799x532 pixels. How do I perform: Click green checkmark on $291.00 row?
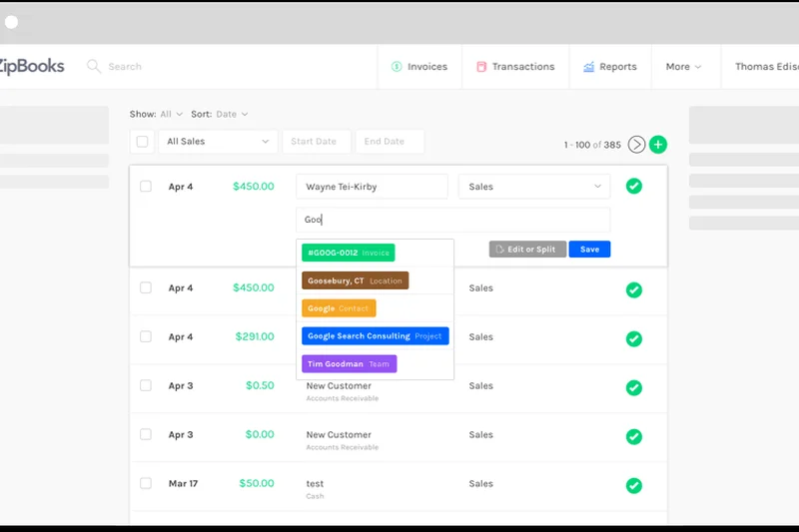click(x=633, y=338)
